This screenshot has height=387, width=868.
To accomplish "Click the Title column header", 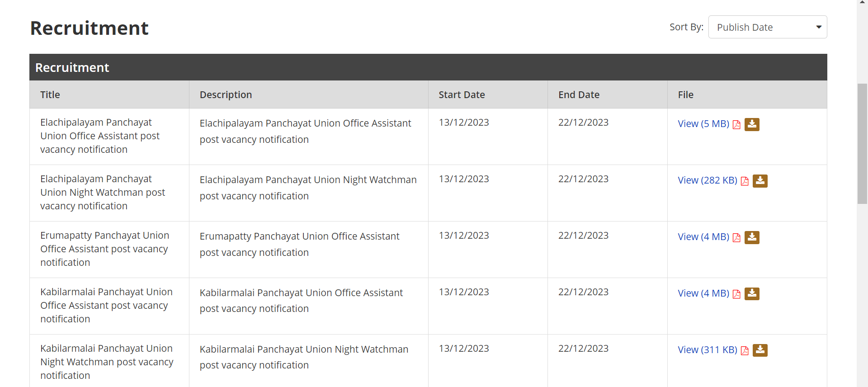I will [50, 95].
